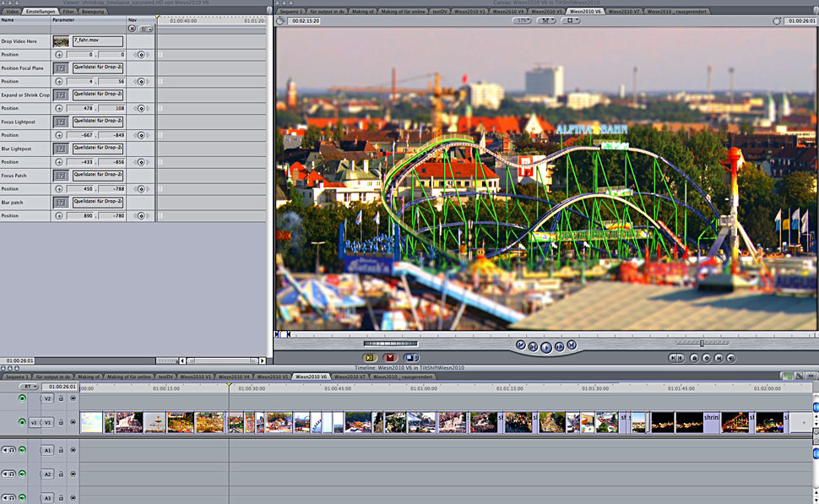The image size is (819, 504).
Task: Add keyframe for Blur patch position
Action: tap(140, 216)
